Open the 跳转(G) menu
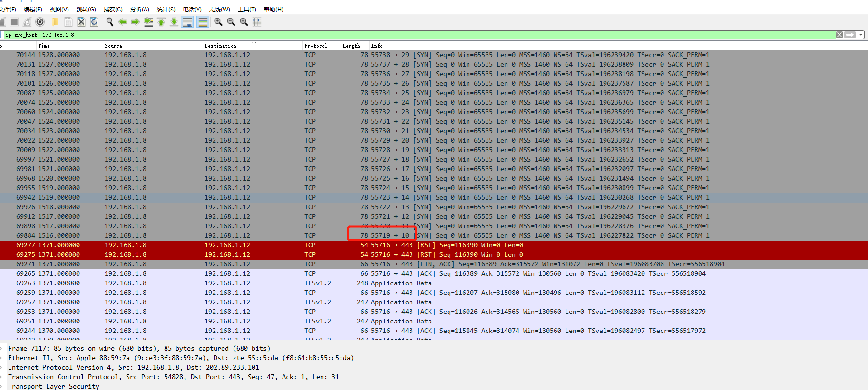 click(86, 10)
